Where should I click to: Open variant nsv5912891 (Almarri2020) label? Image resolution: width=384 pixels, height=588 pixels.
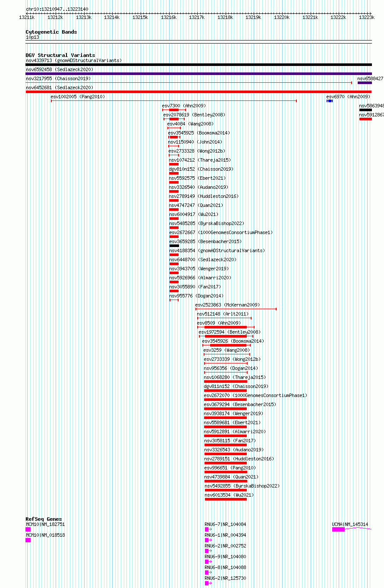click(x=235, y=432)
